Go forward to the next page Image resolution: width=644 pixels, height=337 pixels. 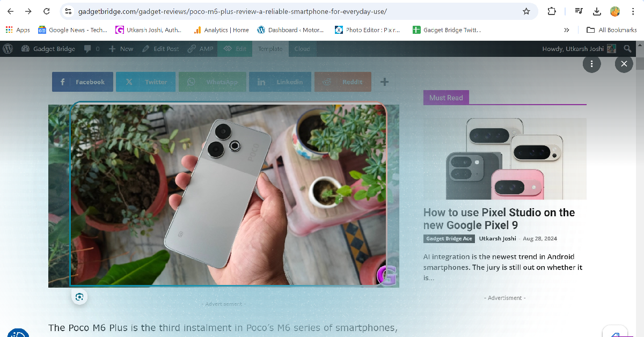(x=28, y=11)
